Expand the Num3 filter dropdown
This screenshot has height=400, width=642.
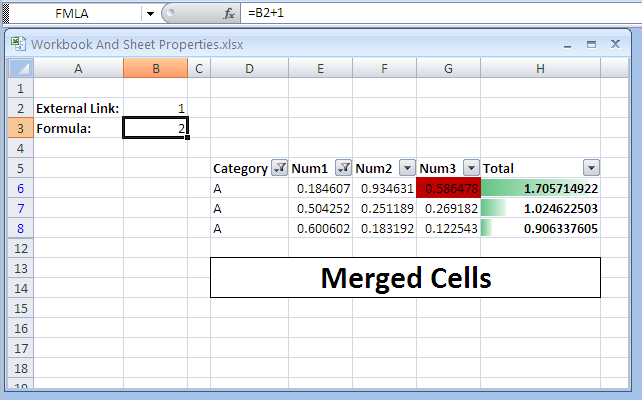click(x=471, y=169)
